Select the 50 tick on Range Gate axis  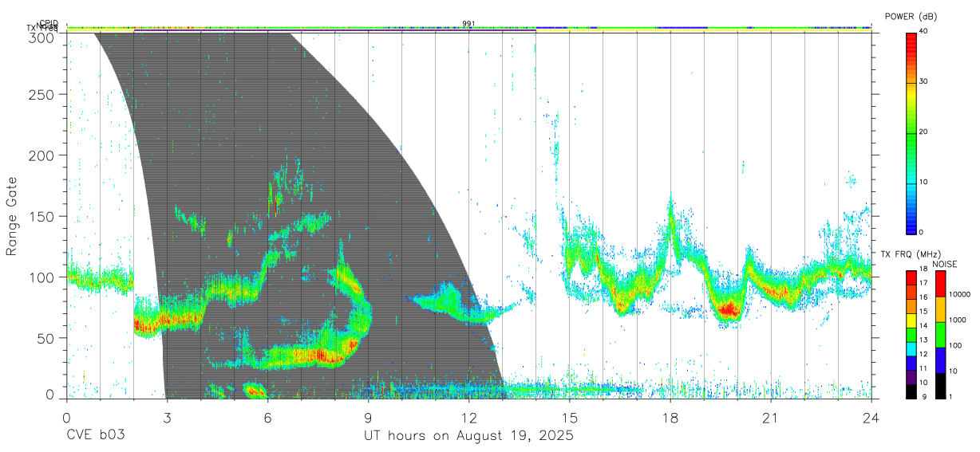pyautogui.click(x=46, y=338)
